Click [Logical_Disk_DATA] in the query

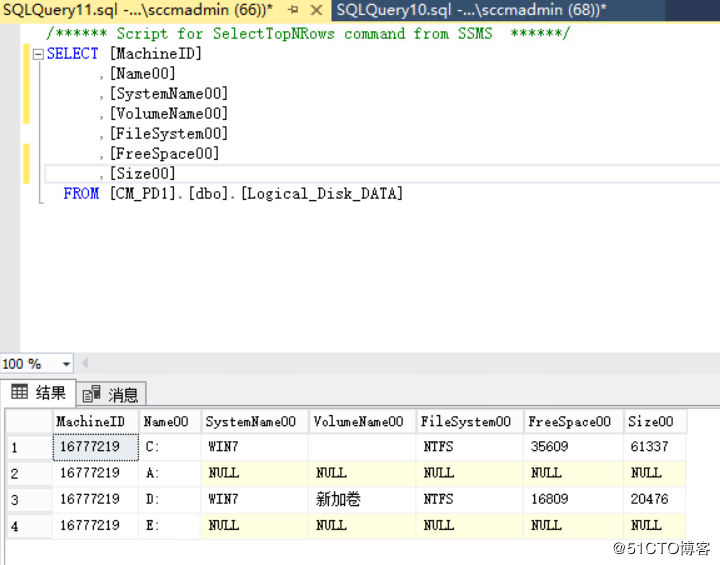coord(322,193)
